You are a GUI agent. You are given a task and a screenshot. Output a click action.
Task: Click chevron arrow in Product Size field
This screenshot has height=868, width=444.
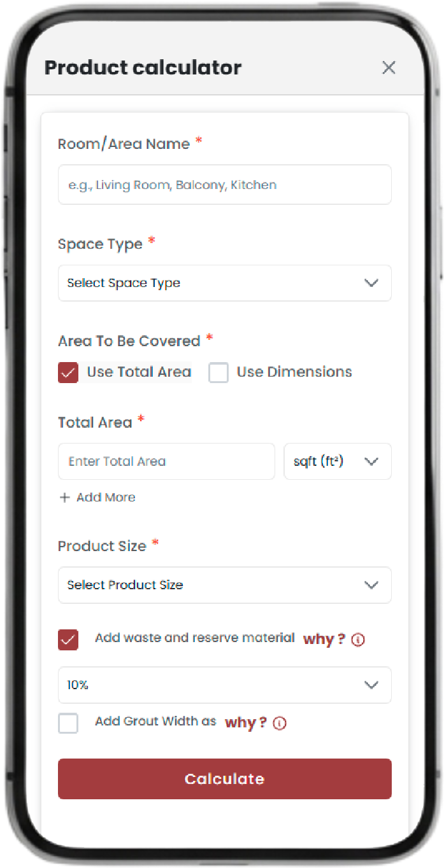[371, 585]
